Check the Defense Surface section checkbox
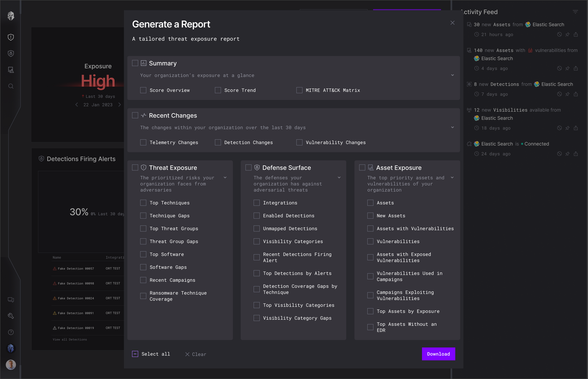The height and width of the screenshot is (379, 588). point(248,167)
